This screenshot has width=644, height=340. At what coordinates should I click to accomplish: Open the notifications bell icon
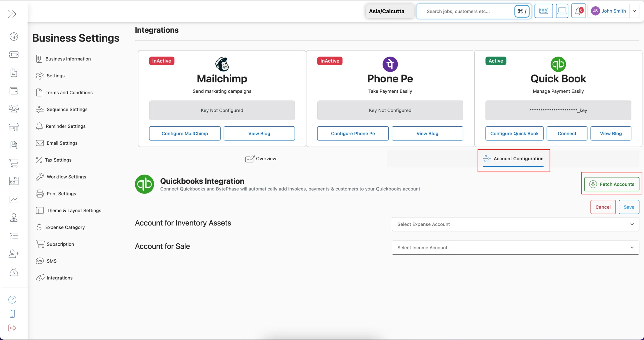579,11
